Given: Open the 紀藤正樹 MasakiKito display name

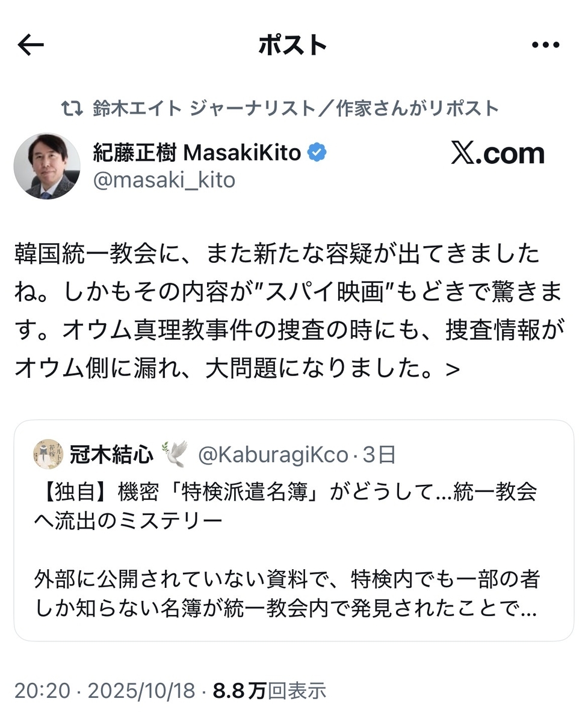Looking at the screenshot, I should (x=197, y=153).
